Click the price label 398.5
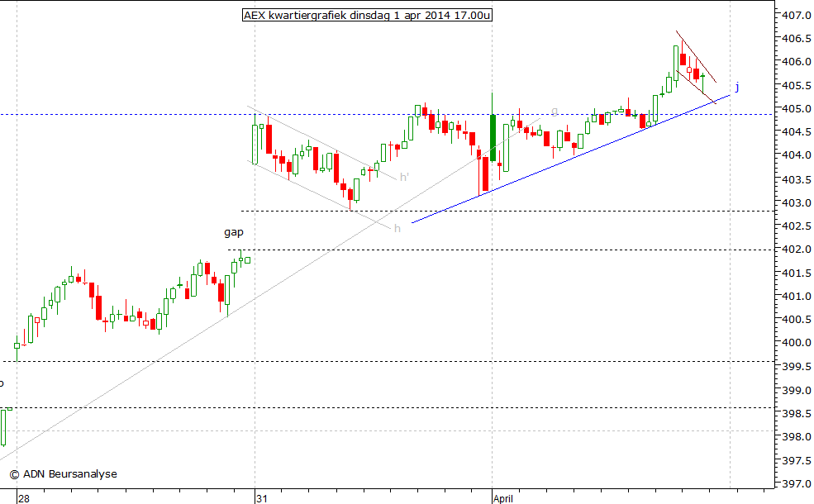The image size is (814, 504). [x=797, y=414]
